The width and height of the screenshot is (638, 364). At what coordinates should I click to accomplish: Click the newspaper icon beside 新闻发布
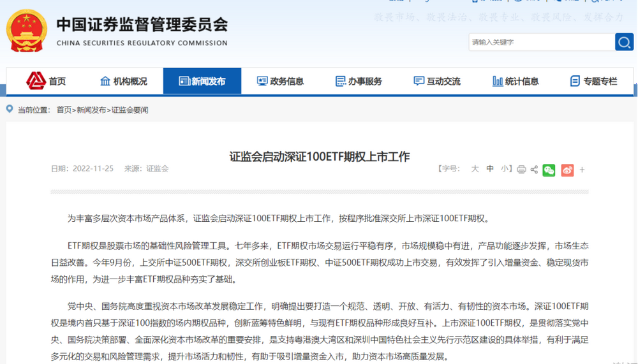click(184, 81)
